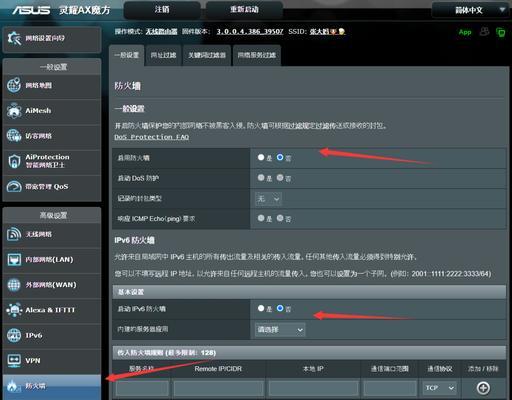The width and height of the screenshot is (512, 400).
Task: Click the user accounts icon at top right
Action: [x=484, y=32]
